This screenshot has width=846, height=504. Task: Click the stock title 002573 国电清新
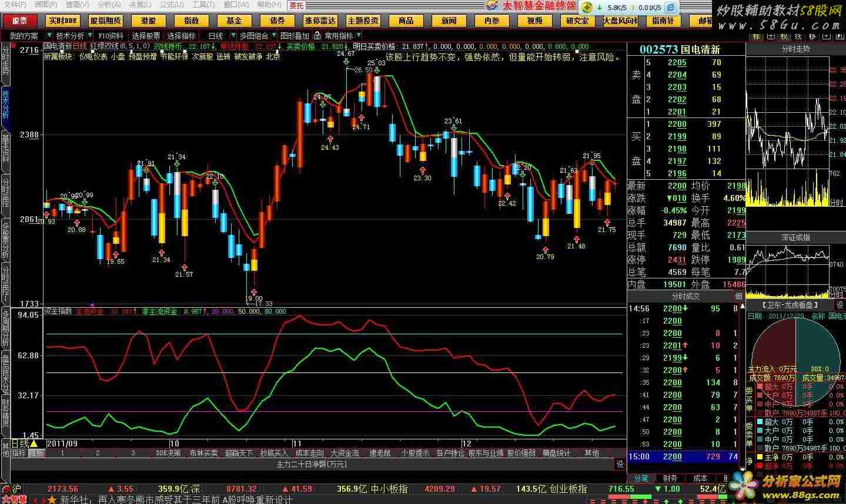(x=680, y=49)
